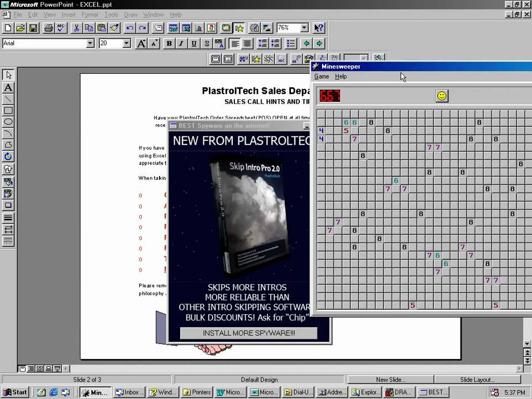Open the Minesweeper Help menu
Viewport: 532px width, 399px height.
tap(341, 76)
